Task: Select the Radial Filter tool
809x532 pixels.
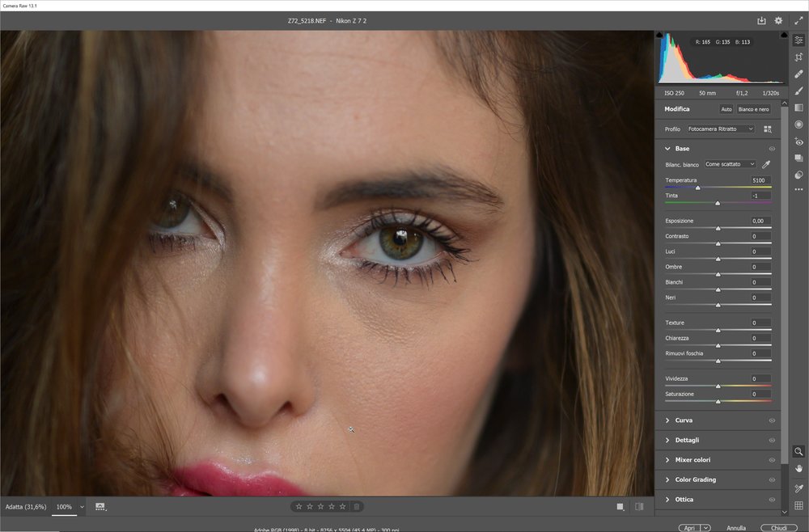Action: click(798, 125)
